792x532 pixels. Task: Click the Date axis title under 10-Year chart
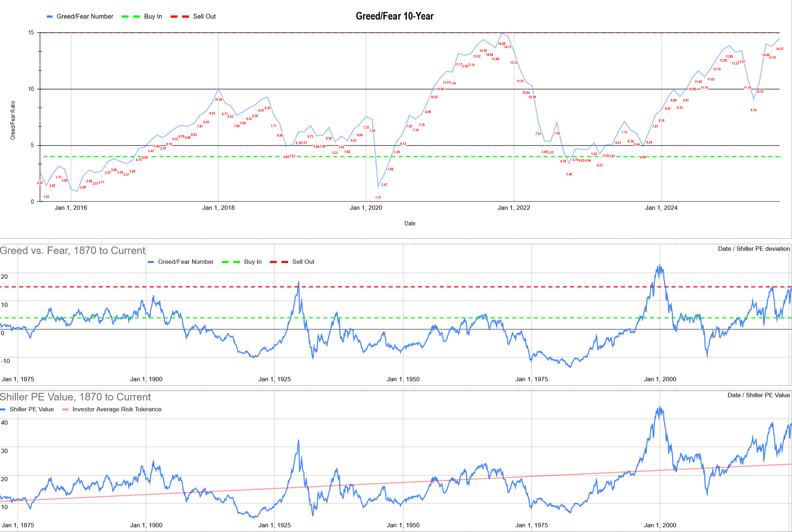[x=410, y=224]
